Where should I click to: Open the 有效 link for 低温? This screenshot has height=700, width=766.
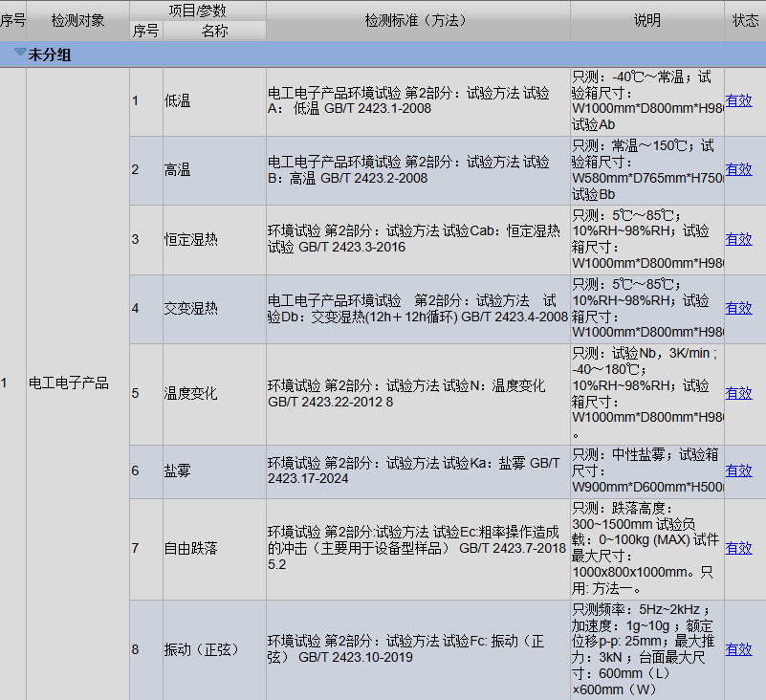[738, 100]
